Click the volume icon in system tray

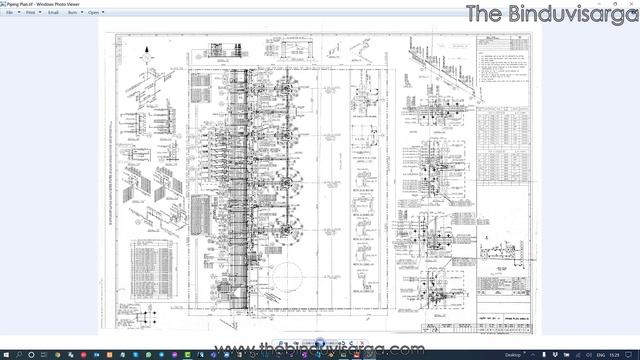(589, 355)
